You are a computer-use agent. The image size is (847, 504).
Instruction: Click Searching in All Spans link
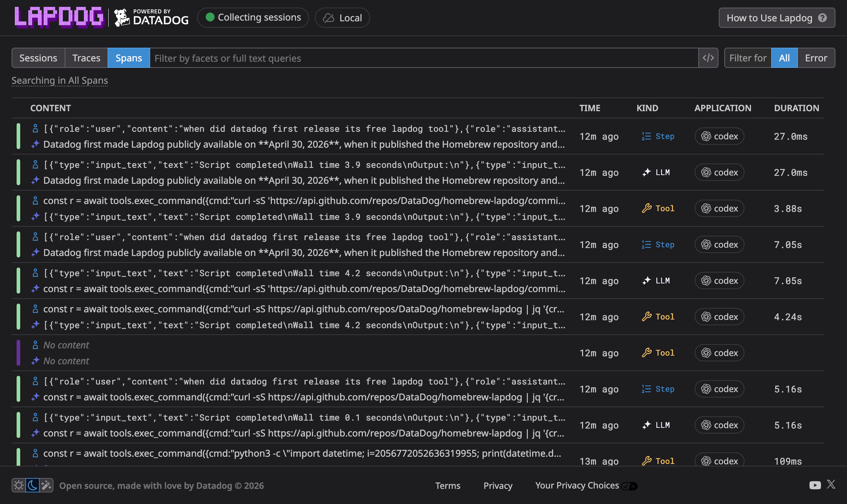tap(60, 80)
